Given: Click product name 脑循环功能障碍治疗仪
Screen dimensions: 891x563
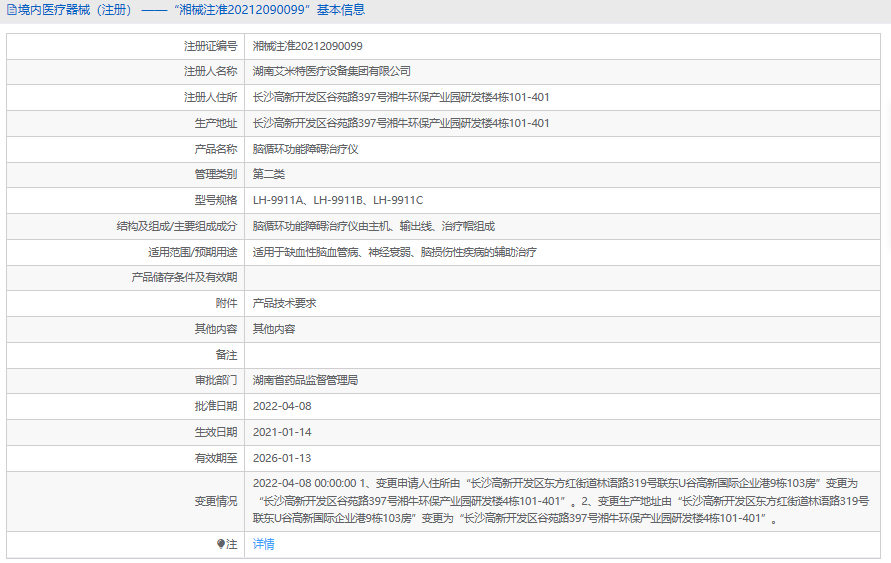Looking at the screenshot, I should (306, 149).
